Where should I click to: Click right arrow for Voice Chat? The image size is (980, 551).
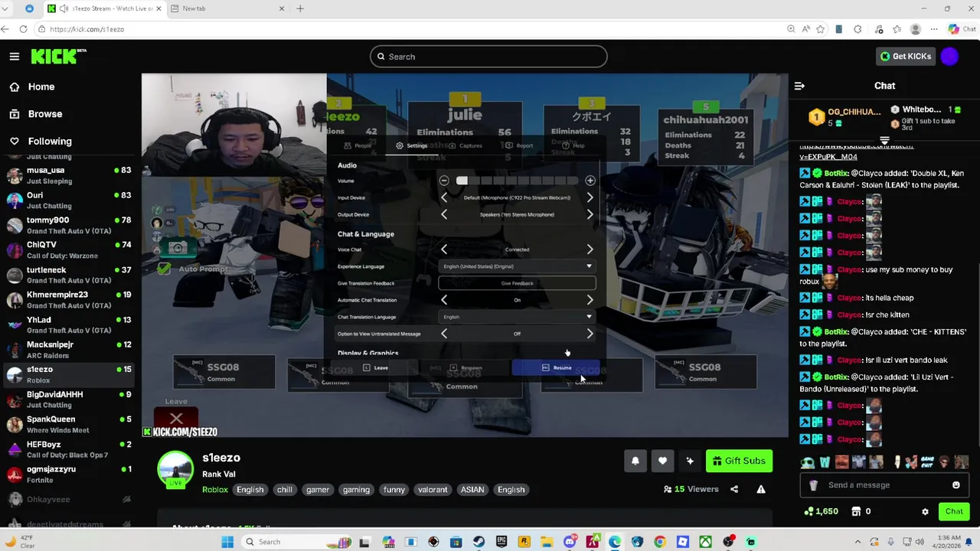[x=590, y=249]
